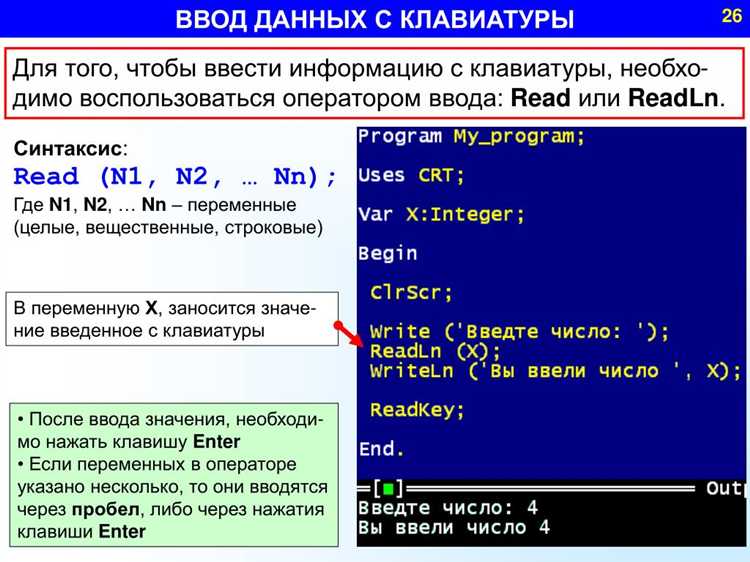
Task: Click the bold word 'ReadLn.' in the red box
Action: tap(677, 98)
